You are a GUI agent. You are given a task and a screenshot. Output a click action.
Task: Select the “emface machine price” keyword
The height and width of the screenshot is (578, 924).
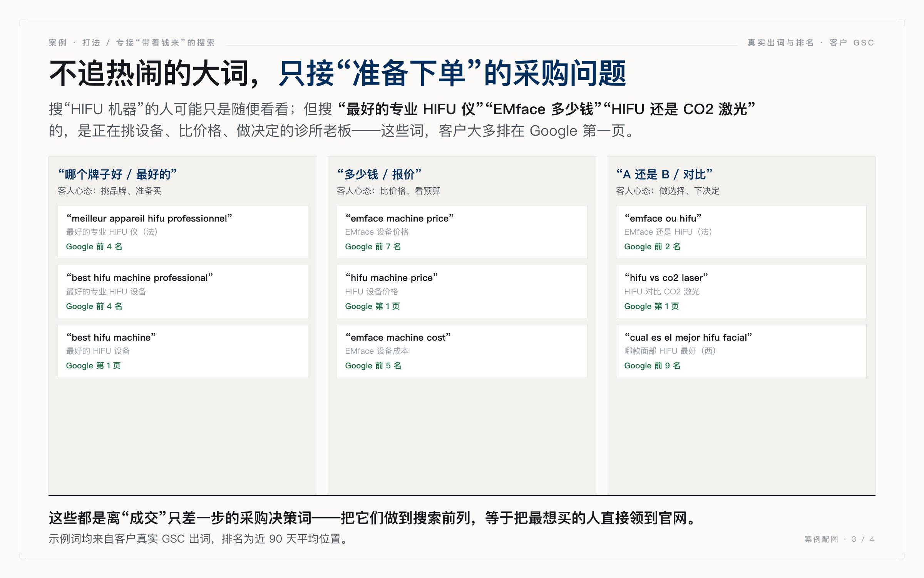[400, 218]
